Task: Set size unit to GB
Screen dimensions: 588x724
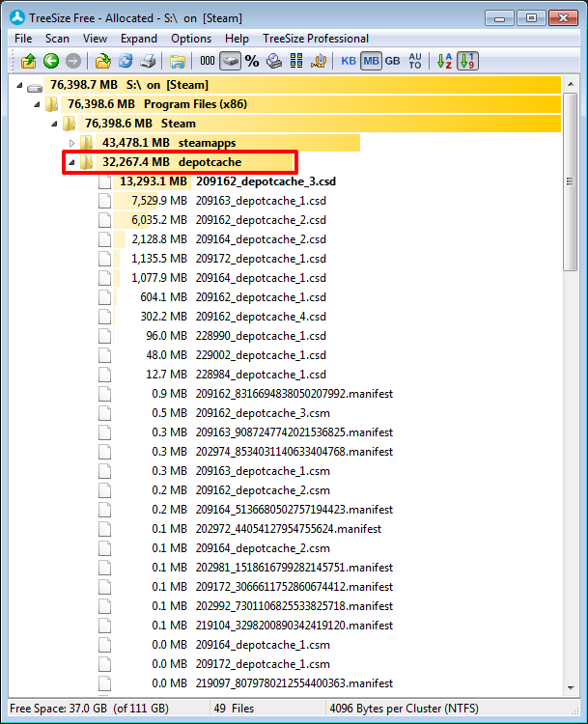Action: coord(393,61)
